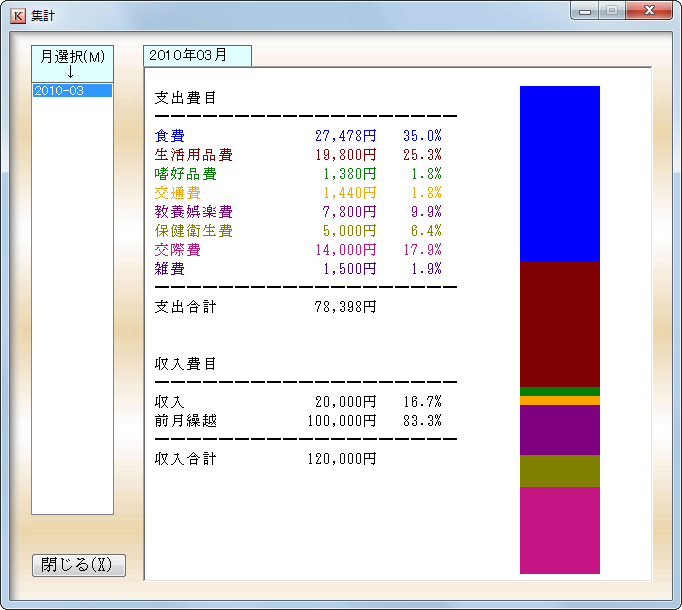Screen dimensions: 682x610
Task: Click the 83.3% percentage
Action: [422, 421]
